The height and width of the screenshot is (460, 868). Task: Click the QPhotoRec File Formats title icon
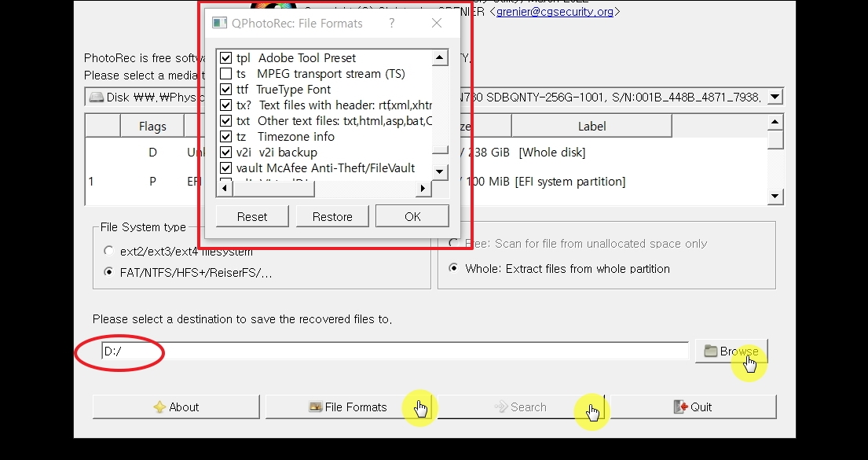(220, 24)
